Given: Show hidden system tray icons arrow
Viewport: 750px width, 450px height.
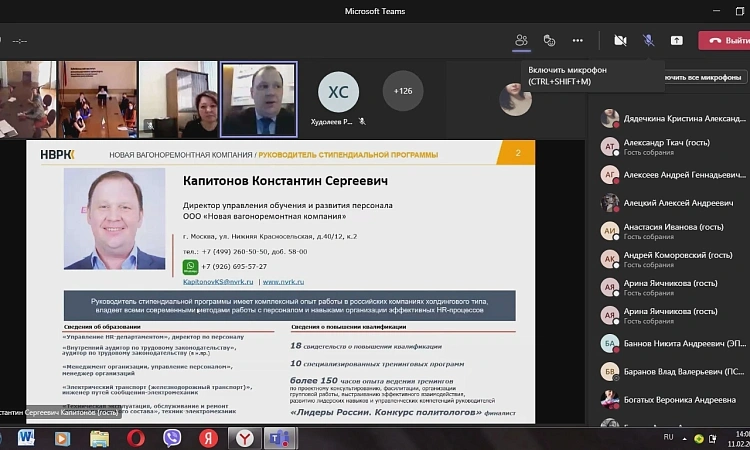Looking at the screenshot, I should (x=684, y=439).
